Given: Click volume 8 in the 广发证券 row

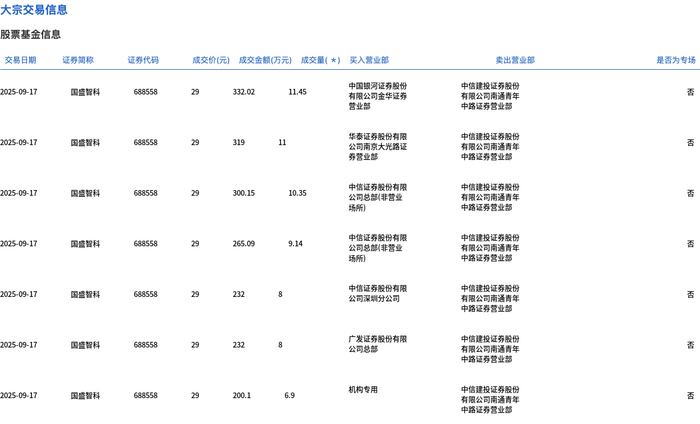Looking at the screenshot, I should 280,345.
